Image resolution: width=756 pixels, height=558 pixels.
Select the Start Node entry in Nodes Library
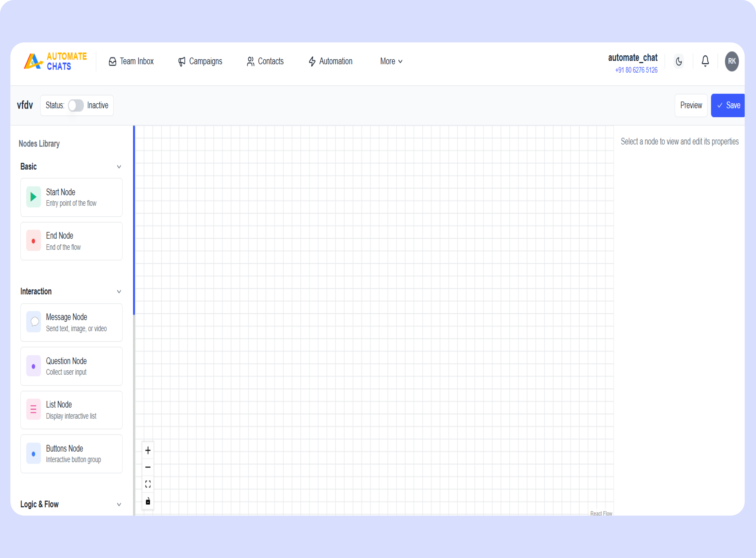click(x=71, y=197)
